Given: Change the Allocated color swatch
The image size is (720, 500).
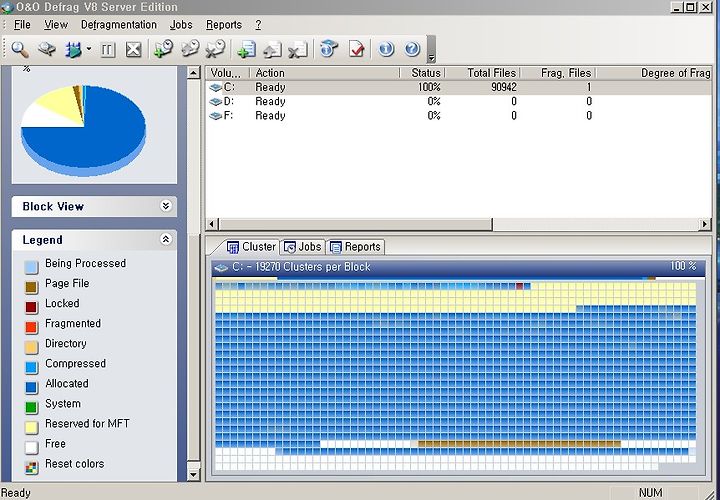Looking at the screenshot, I should (x=31, y=387).
